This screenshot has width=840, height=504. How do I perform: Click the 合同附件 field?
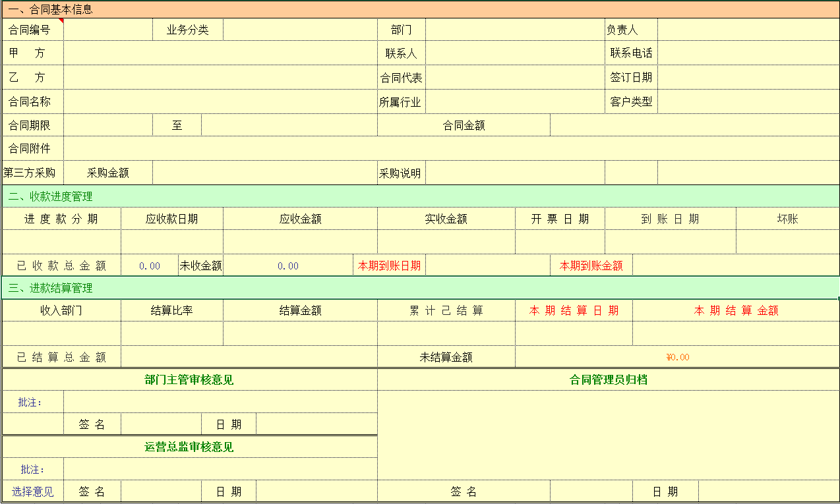click(x=451, y=149)
